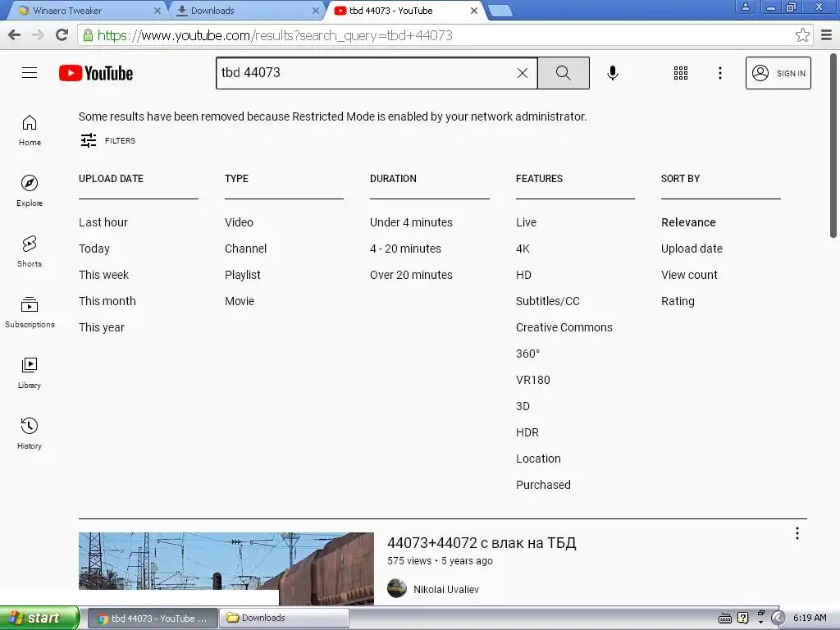Filter type by Channel
This screenshot has width=840, height=630.
pyautogui.click(x=246, y=249)
